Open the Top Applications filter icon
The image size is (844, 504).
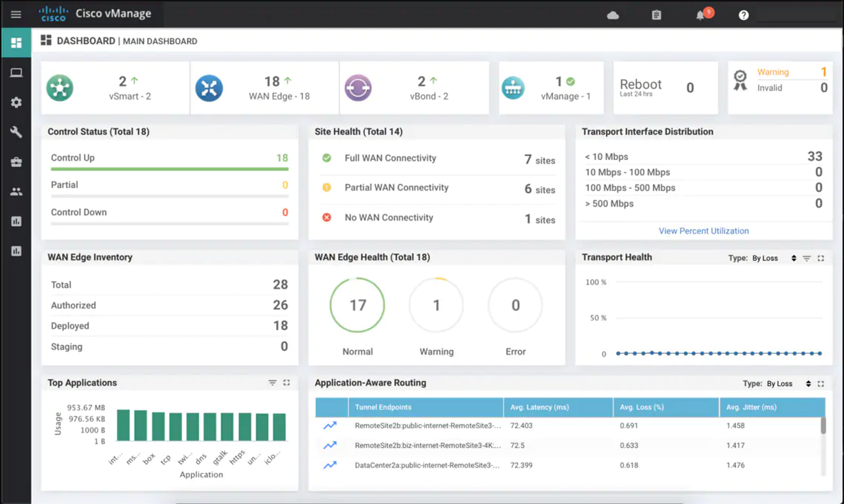pos(272,383)
